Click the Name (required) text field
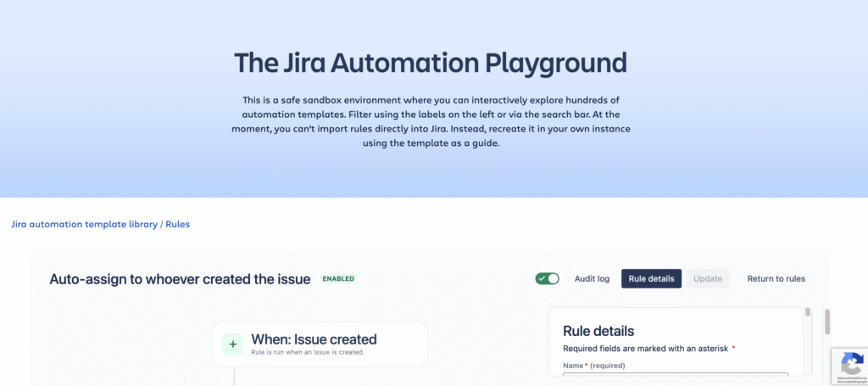Image resolution: width=868 pixels, height=386 pixels. tap(676, 378)
